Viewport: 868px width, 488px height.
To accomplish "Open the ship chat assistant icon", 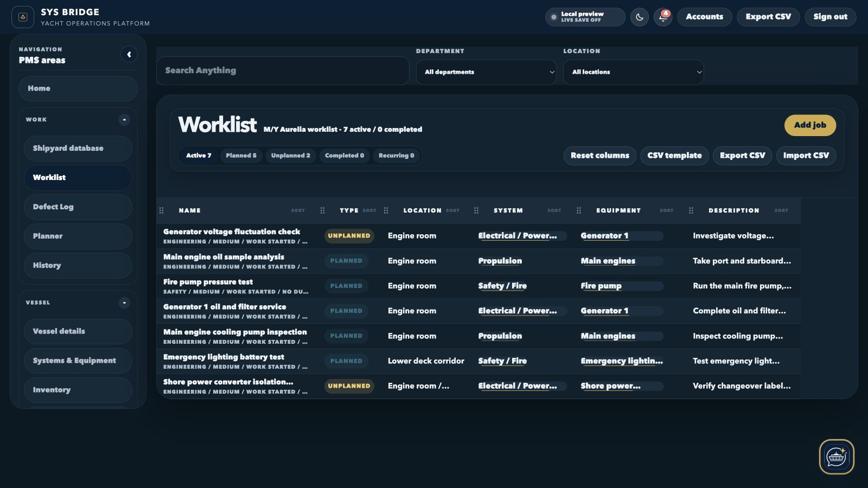I will [836, 457].
